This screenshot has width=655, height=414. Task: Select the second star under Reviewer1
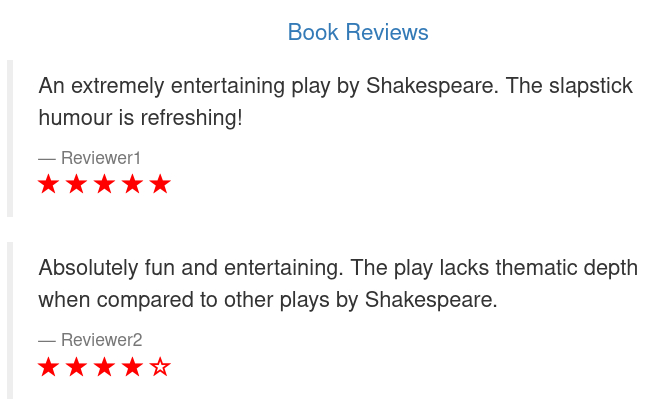point(76,185)
